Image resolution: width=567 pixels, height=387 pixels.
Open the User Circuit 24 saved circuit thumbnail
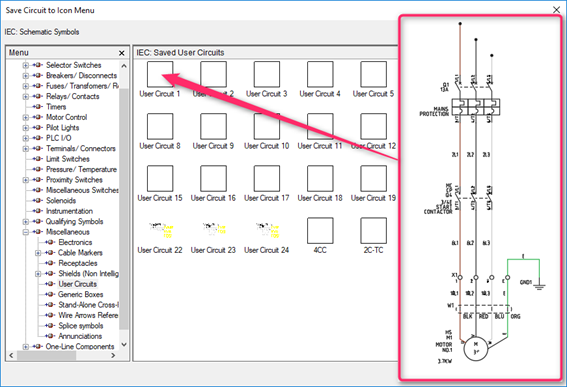(267, 230)
